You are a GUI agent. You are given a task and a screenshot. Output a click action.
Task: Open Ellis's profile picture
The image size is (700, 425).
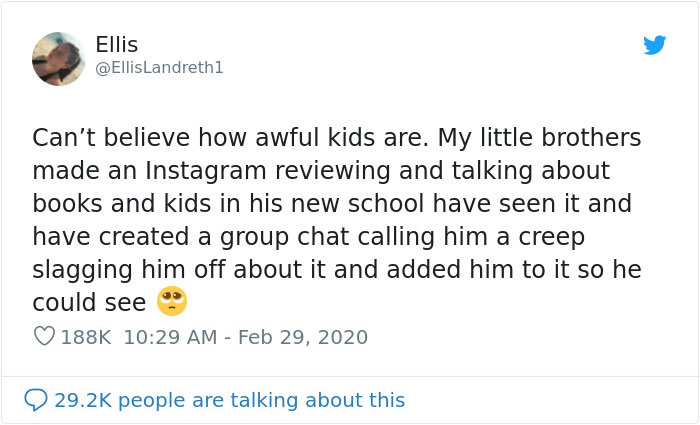point(58,58)
